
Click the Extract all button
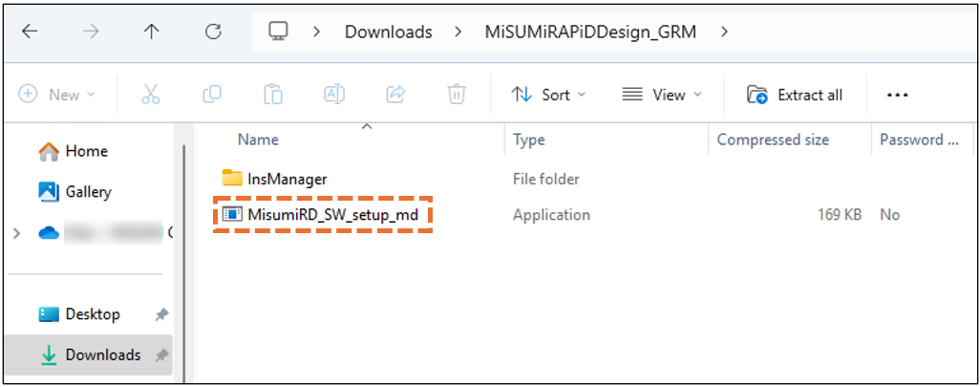pyautogui.click(x=796, y=94)
